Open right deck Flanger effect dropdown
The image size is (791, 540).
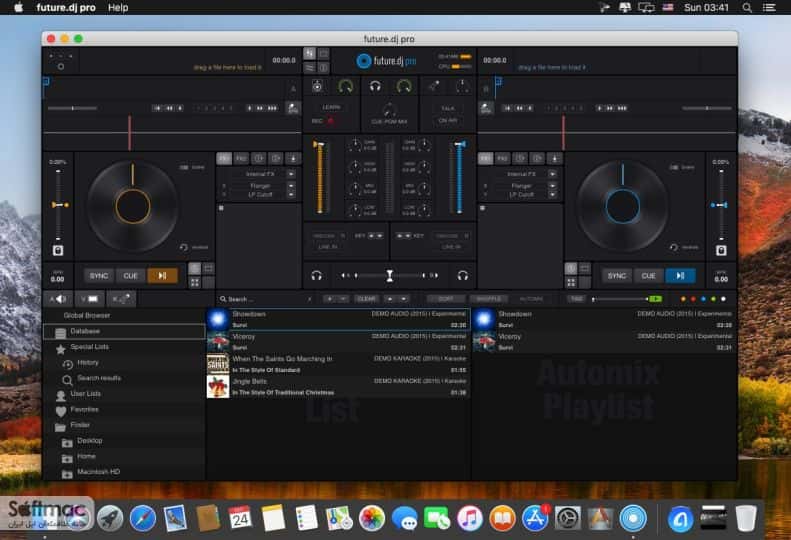coord(553,186)
